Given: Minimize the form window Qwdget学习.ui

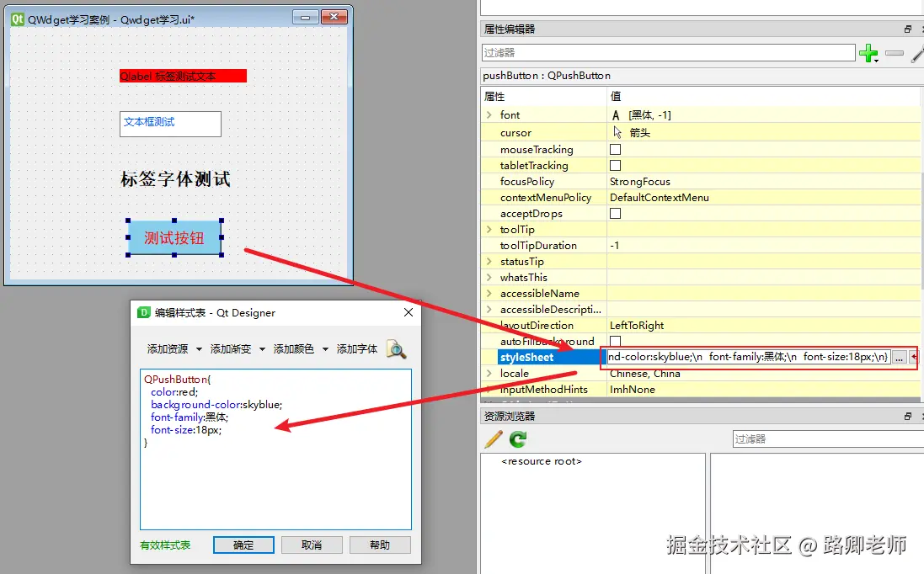Looking at the screenshot, I should (305, 17).
